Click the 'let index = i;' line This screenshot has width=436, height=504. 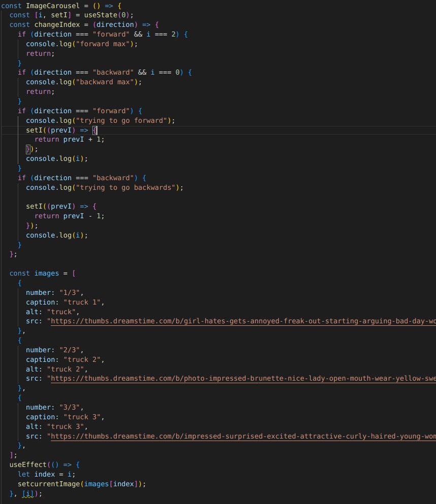point(46,475)
